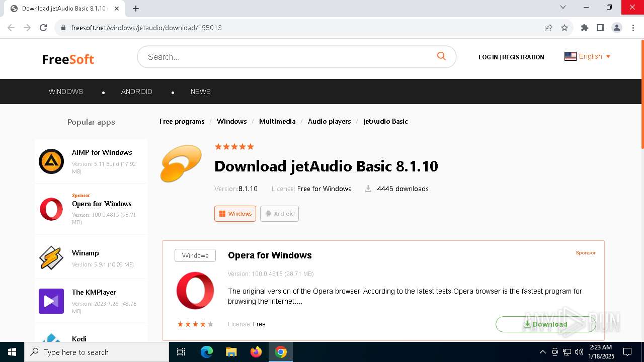
Task: Click the Windows tag in sponsor card
Action: coord(195,255)
